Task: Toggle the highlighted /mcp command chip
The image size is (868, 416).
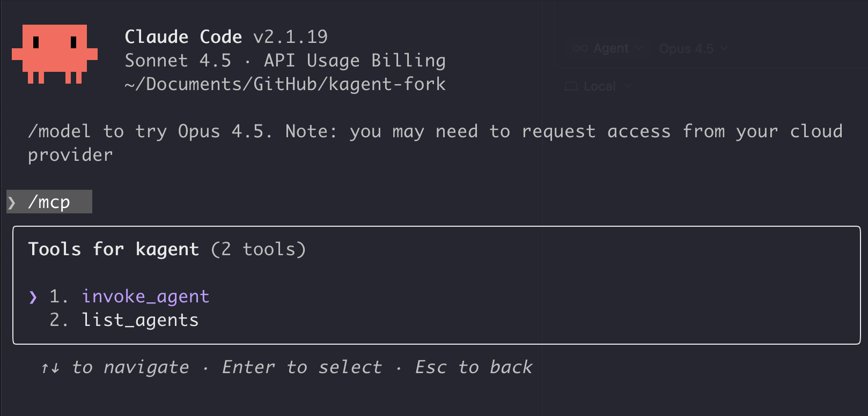Action: pos(49,202)
